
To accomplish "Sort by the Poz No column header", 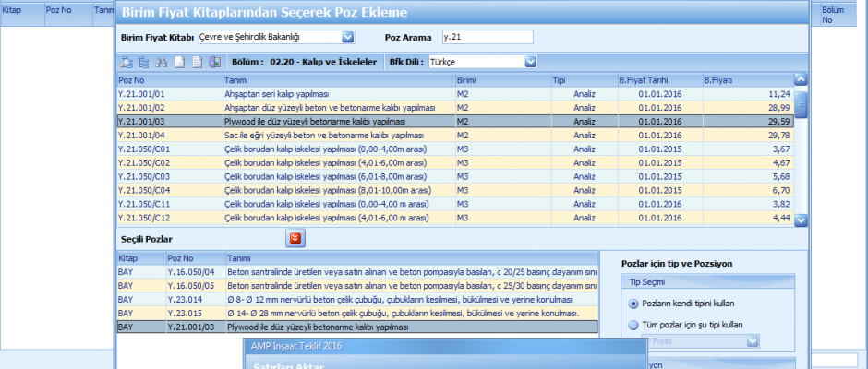I will (168, 80).
